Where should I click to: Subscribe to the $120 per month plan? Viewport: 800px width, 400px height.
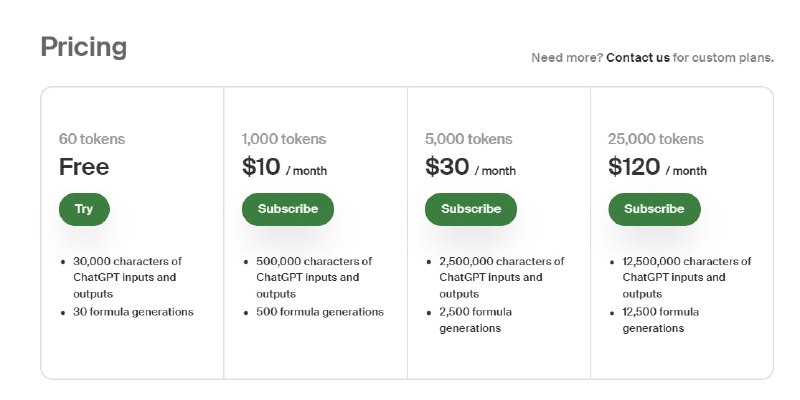[x=654, y=209]
